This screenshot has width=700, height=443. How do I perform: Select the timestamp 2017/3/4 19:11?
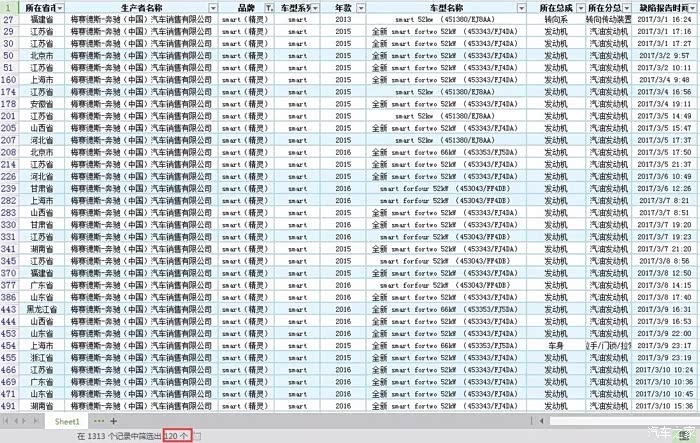(x=664, y=104)
